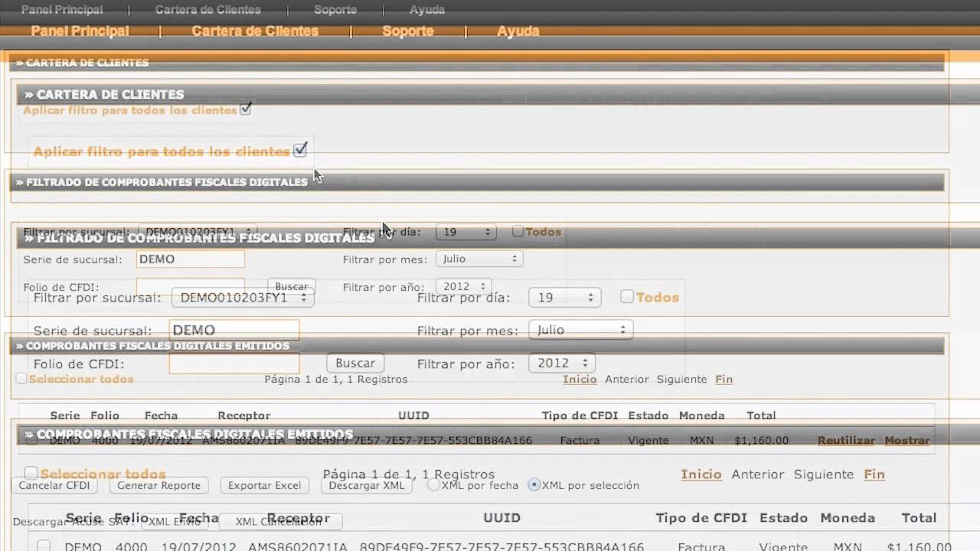Click the Cancelar CFDI button
Screen dimensions: 980x551
click(x=54, y=485)
